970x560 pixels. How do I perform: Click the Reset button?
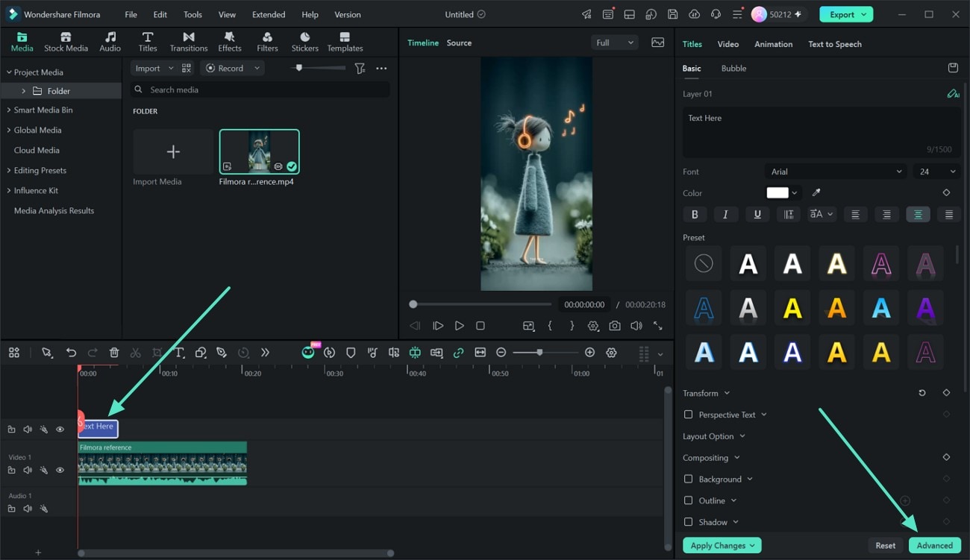click(886, 545)
